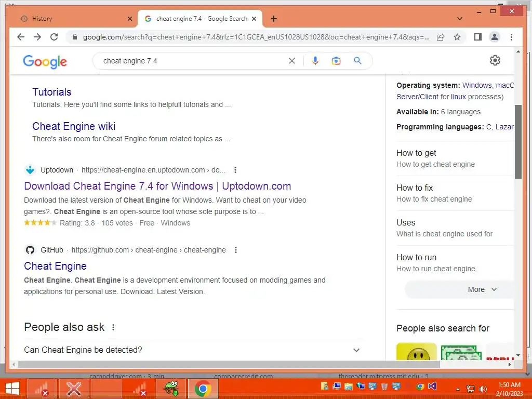Expand 'Can Cheat Engine be detected?' question

[193, 350]
